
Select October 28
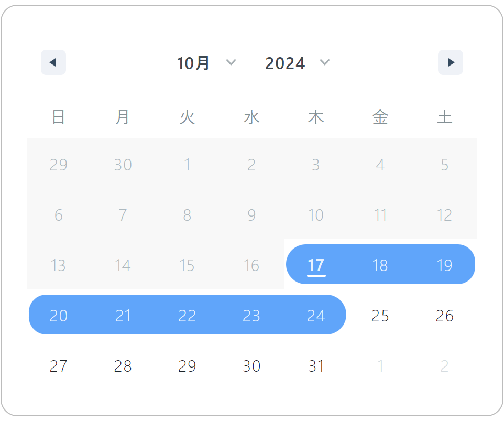click(123, 365)
